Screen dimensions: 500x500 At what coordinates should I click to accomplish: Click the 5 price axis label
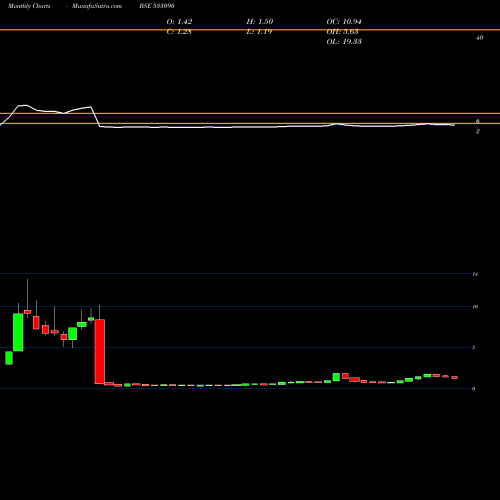click(474, 347)
